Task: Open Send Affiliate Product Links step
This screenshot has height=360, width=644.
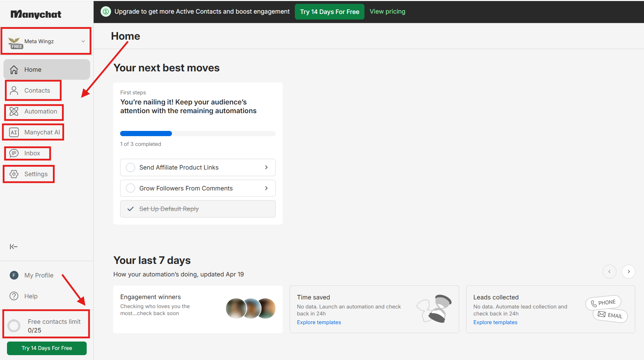Action: (198, 167)
